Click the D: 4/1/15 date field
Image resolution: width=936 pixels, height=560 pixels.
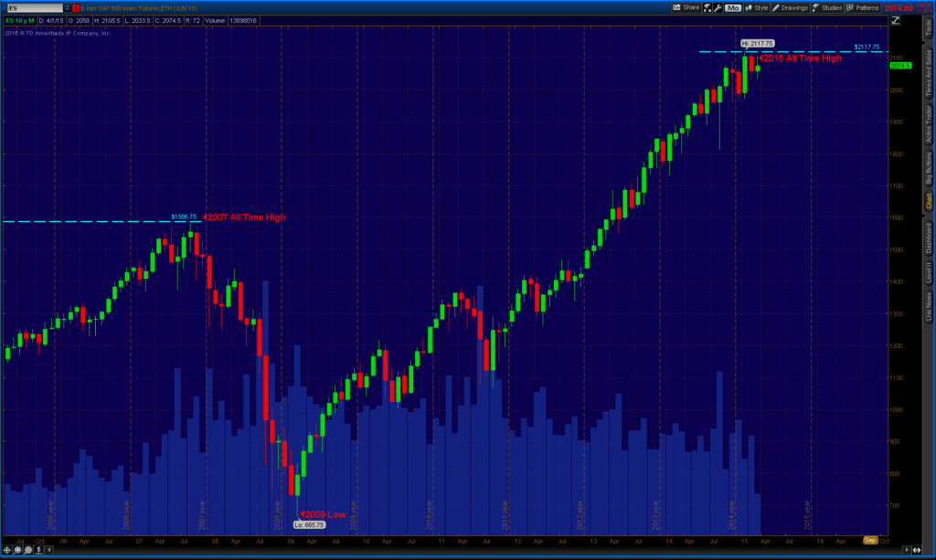pyautogui.click(x=51, y=21)
